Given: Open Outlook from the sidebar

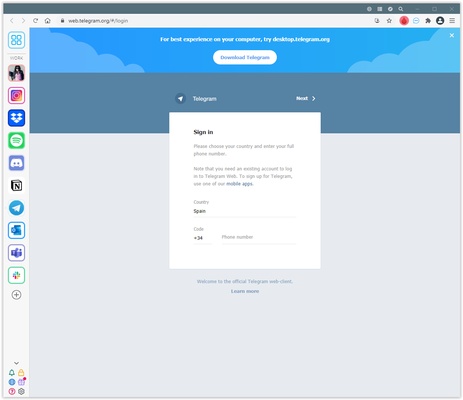Looking at the screenshot, I should pos(16,230).
